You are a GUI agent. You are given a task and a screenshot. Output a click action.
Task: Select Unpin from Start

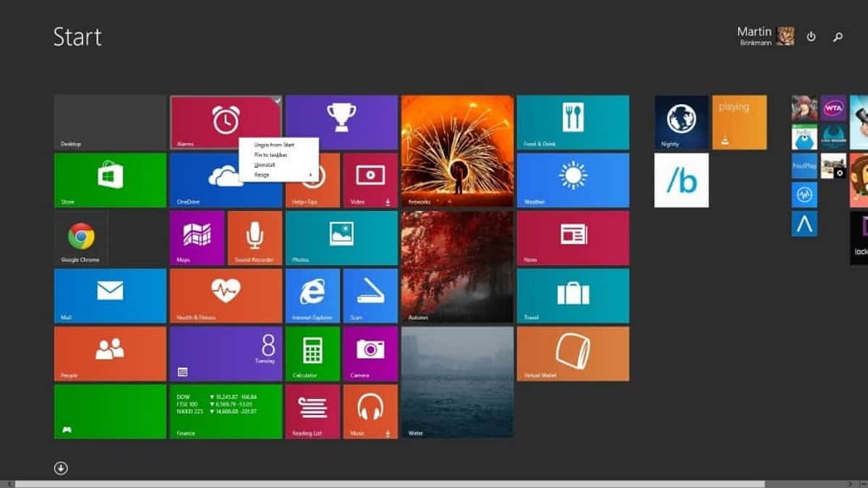tap(273, 145)
